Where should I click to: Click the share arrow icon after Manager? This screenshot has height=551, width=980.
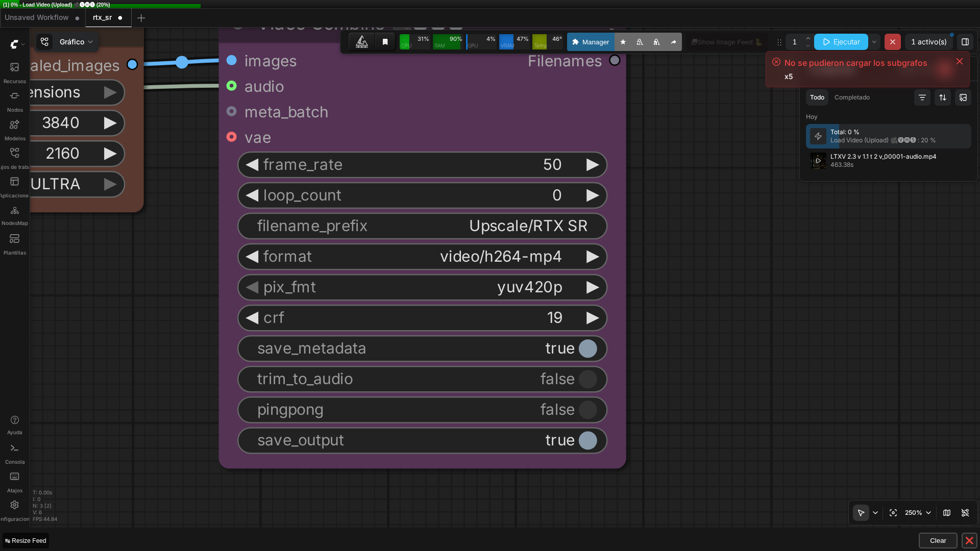(x=673, y=42)
